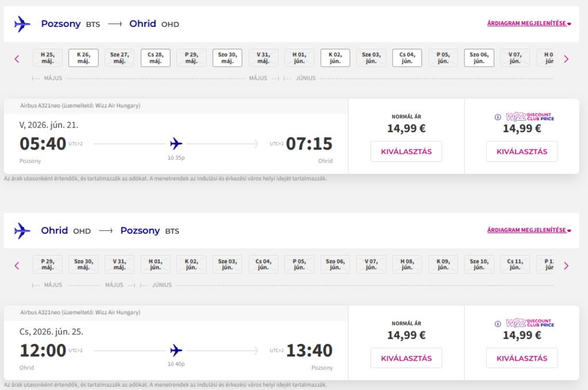Select Cs 11, jún. in Ohrid–Pozsony dates
The image size is (588, 390).
(x=515, y=265)
